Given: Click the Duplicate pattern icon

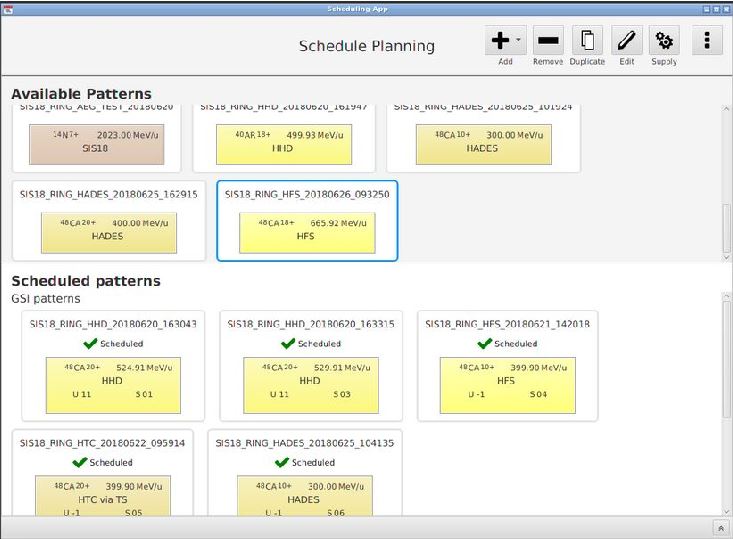Looking at the screenshot, I should pos(587,41).
